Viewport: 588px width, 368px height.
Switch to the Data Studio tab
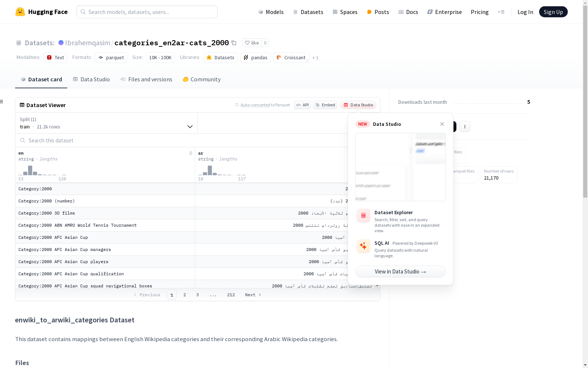91,79
